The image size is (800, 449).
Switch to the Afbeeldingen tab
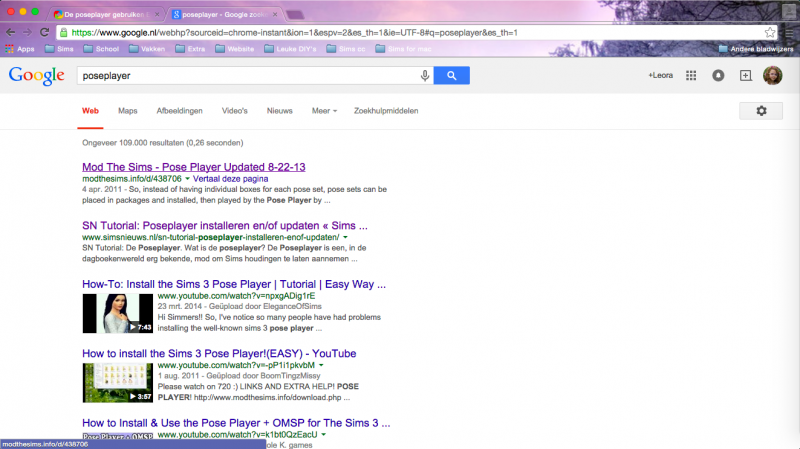coord(179,111)
